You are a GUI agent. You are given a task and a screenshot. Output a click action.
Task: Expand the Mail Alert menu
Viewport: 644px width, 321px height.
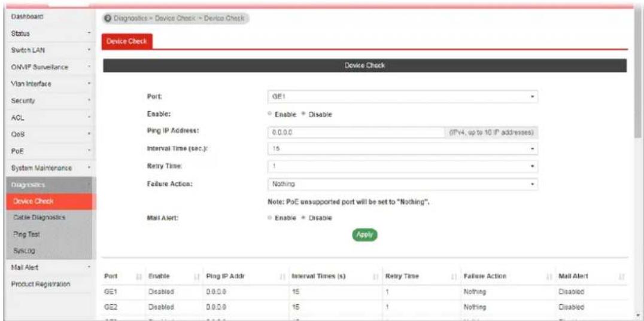51,267
